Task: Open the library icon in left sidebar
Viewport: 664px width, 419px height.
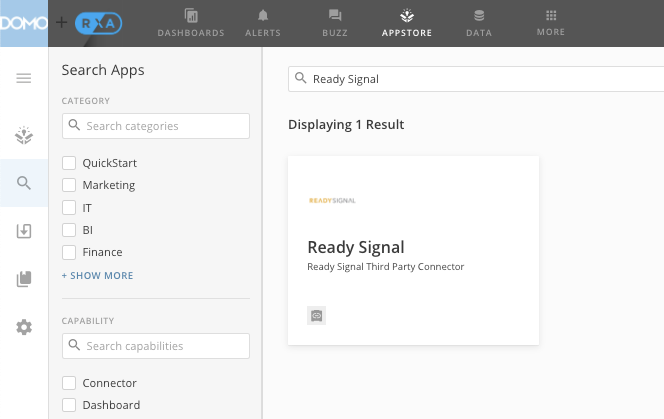Action: (x=24, y=279)
